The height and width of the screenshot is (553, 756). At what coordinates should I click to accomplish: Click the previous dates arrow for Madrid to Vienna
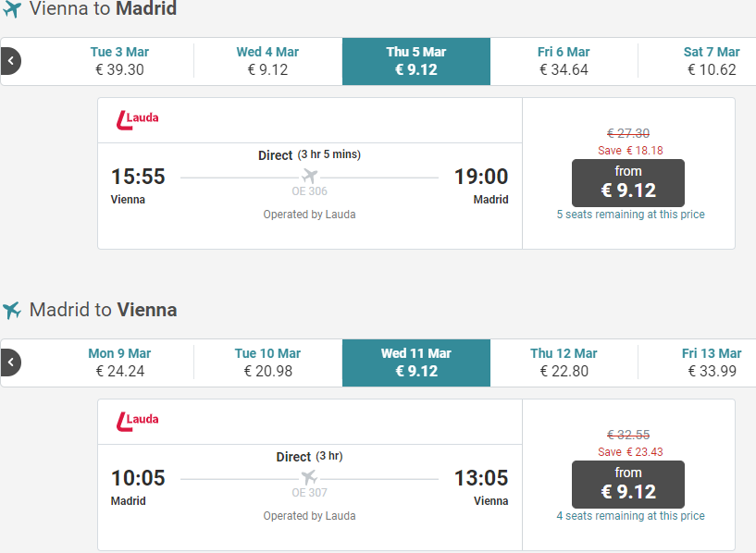[x=10, y=363]
